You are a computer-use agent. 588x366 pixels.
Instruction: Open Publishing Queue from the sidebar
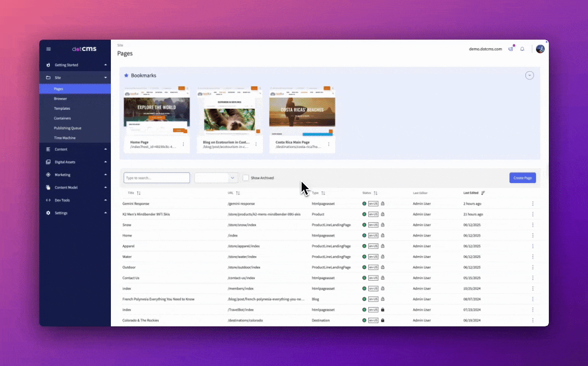pyautogui.click(x=68, y=128)
